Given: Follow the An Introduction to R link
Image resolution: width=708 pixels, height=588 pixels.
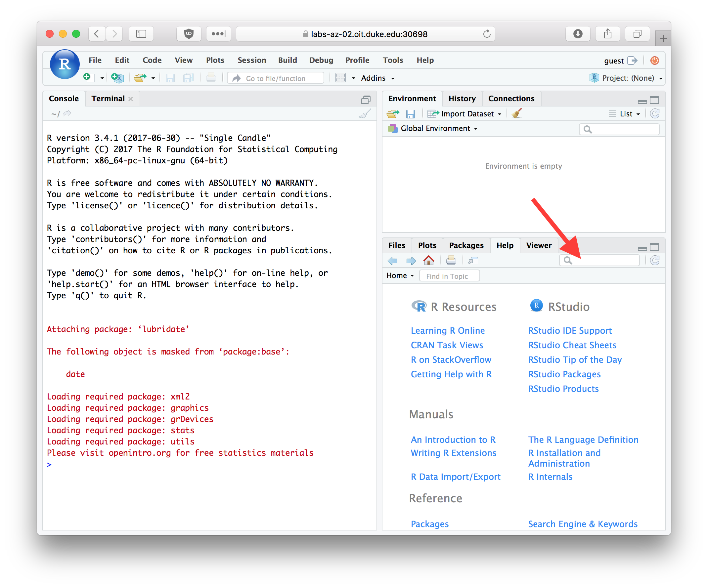Looking at the screenshot, I should (453, 440).
